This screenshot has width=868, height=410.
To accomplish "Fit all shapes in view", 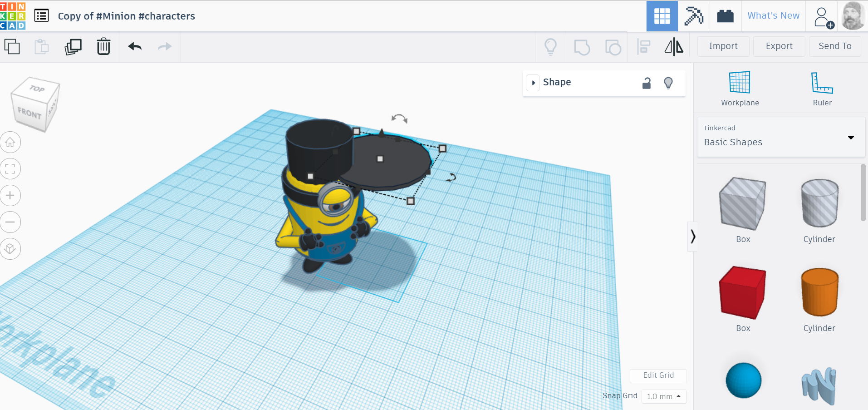I will pos(10,169).
